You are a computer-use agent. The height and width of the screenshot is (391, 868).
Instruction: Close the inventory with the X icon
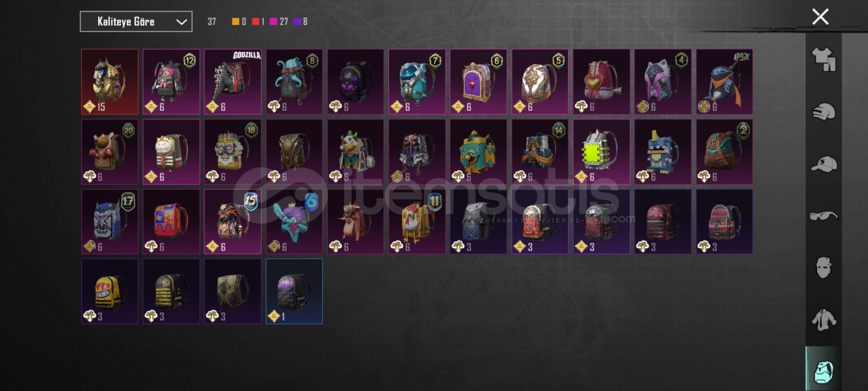coord(820,17)
